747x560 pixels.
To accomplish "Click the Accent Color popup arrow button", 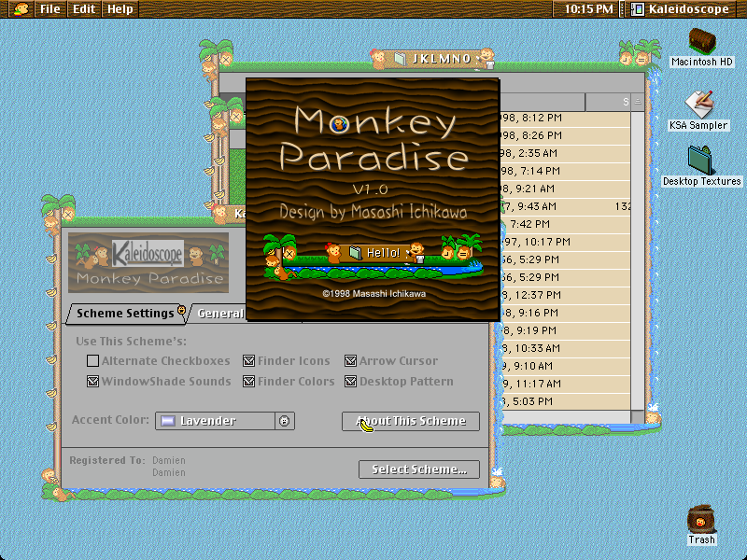I will (285, 421).
